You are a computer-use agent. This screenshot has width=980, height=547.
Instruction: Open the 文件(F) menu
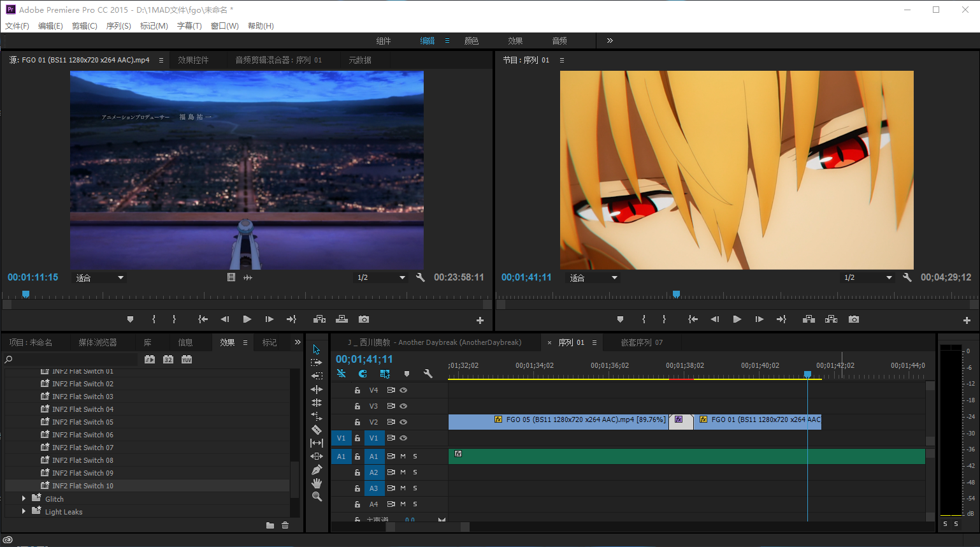(x=17, y=26)
